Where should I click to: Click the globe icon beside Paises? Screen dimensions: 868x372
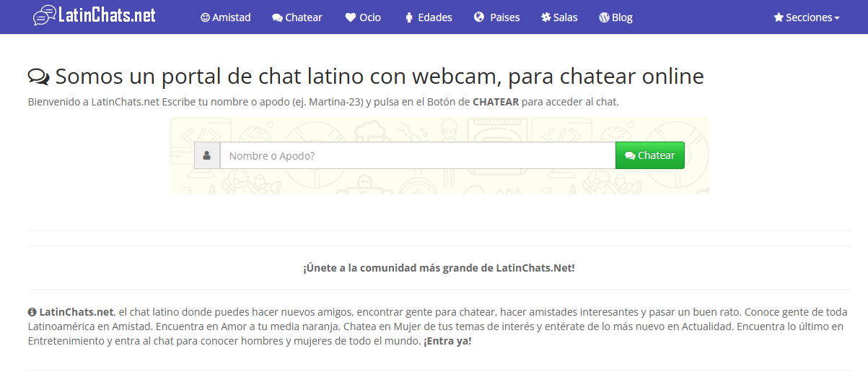point(479,17)
